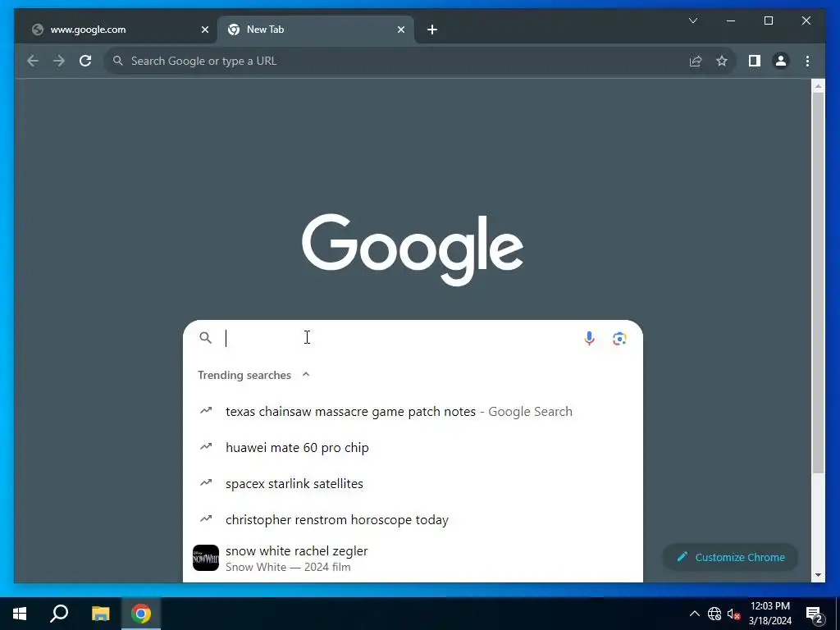840x630 pixels.
Task: Collapse the Trending searches list
Action: coord(306,374)
